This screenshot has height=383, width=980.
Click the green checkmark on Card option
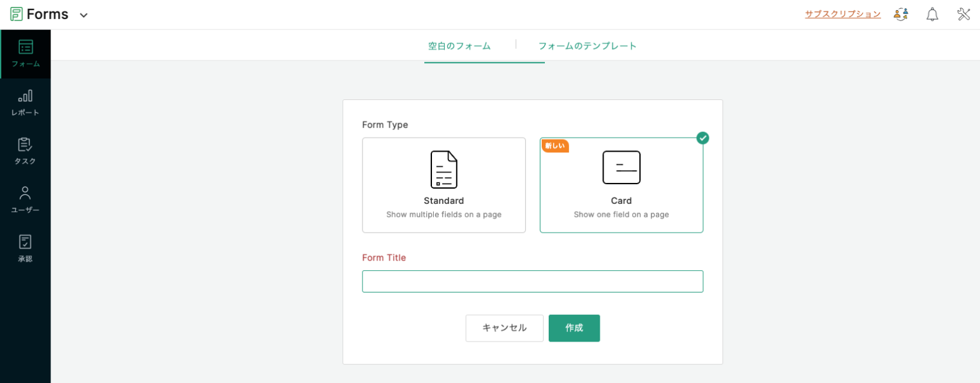tap(702, 138)
